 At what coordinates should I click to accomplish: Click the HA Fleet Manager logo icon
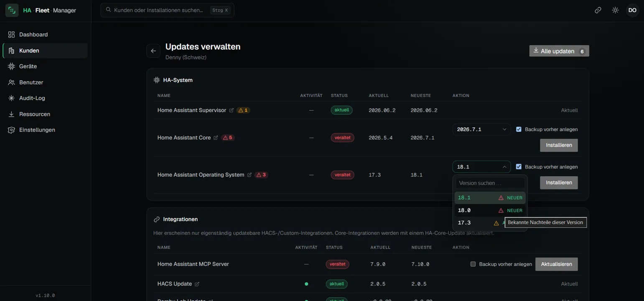click(x=12, y=10)
